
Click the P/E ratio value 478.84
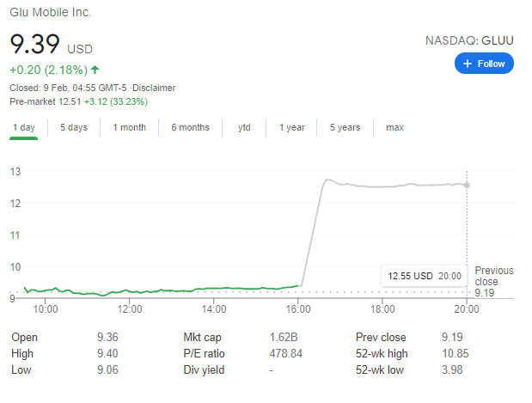[x=287, y=353]
